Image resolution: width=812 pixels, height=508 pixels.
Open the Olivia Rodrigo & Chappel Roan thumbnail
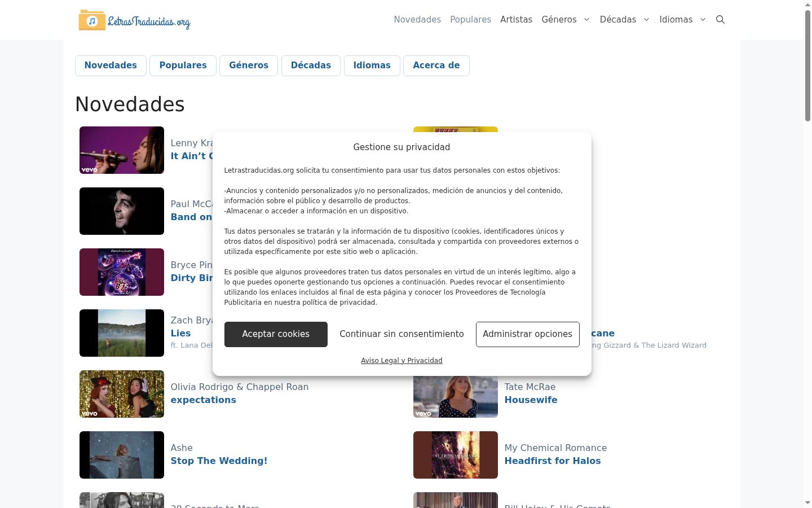tap(122, 394)
